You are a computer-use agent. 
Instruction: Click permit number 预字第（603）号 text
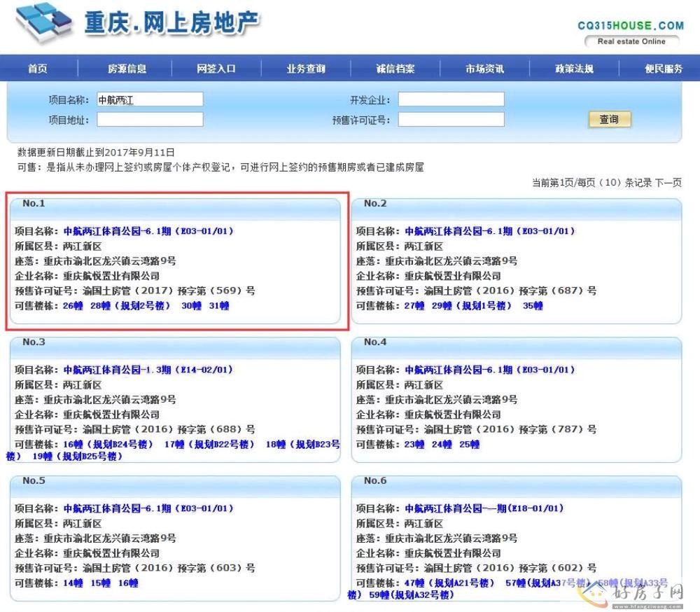coord(216,567)
